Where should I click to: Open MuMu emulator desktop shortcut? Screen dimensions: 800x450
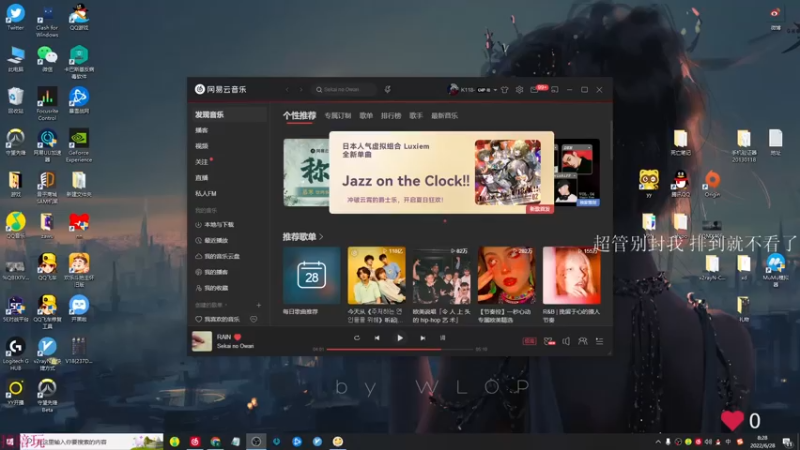pos(776,270)
